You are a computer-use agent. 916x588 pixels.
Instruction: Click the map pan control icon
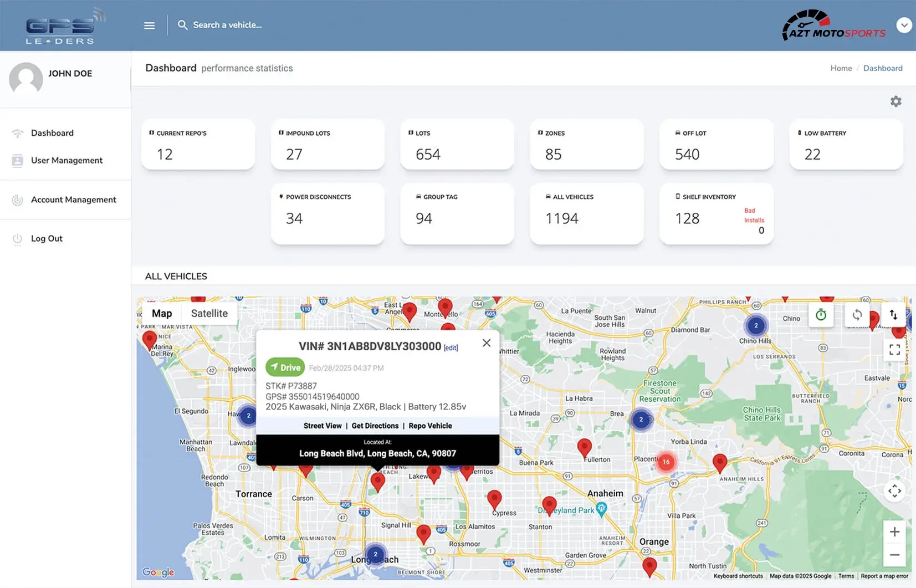tap(894, 491)
